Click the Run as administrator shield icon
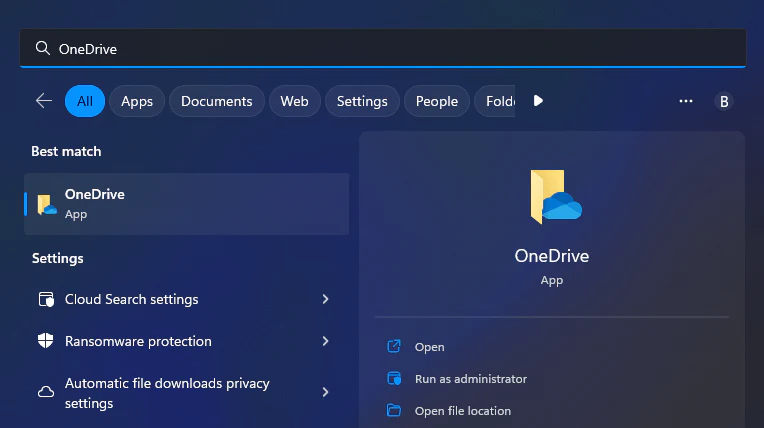This screenshot has height=428, width=764. pyautogui.click(x=394, y=378)
